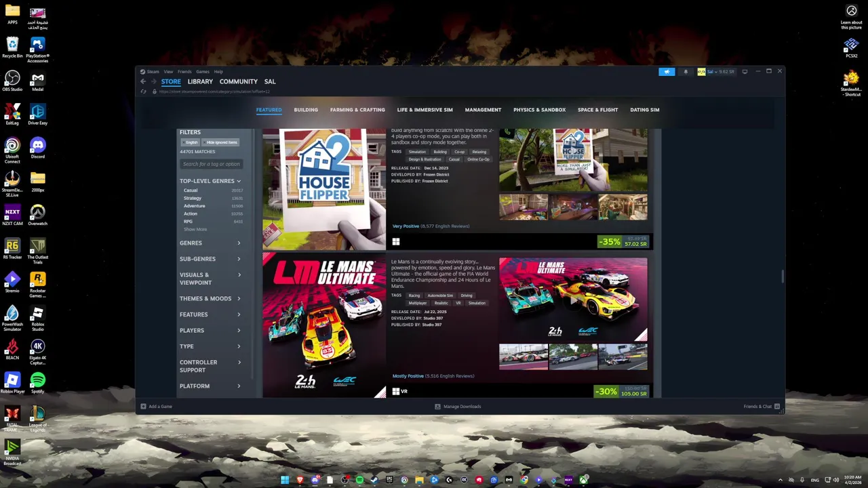Expand Visuals & Viewpoint filter
The image size is (868, 488).
(x=210, y=279)
